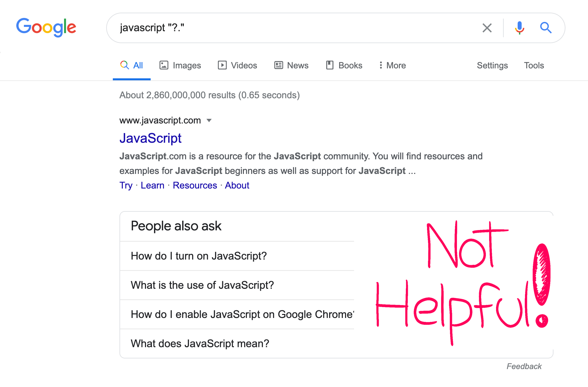Go to the Books tab
This screenshot has width=588, height=387.
click(344, 65)
